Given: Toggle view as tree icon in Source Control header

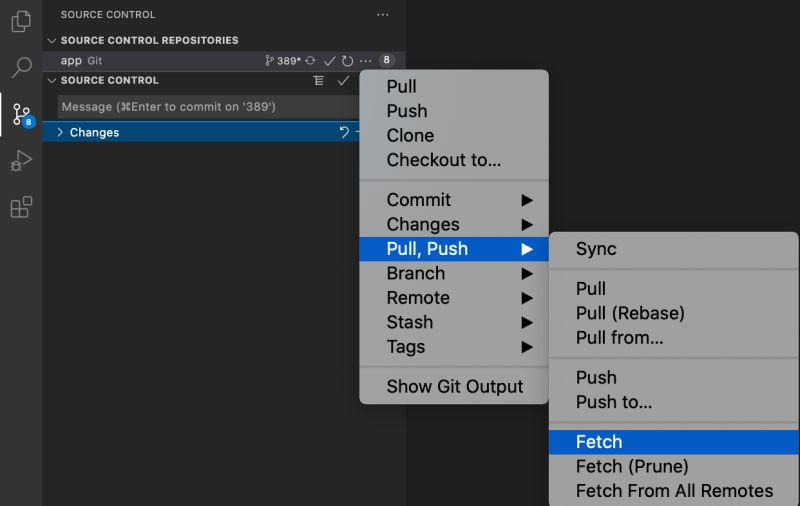Looking at the screenshot, I should [x=318, y=81].
